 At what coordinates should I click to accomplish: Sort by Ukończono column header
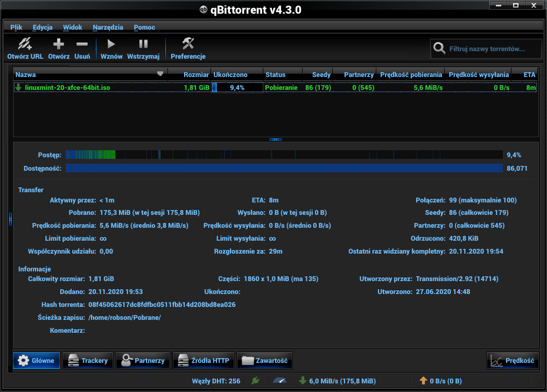tap(237, 75)
